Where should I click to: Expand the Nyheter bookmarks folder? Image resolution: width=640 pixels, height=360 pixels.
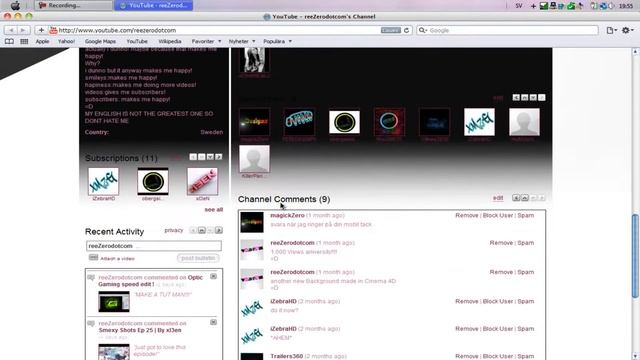pos(242,41)
